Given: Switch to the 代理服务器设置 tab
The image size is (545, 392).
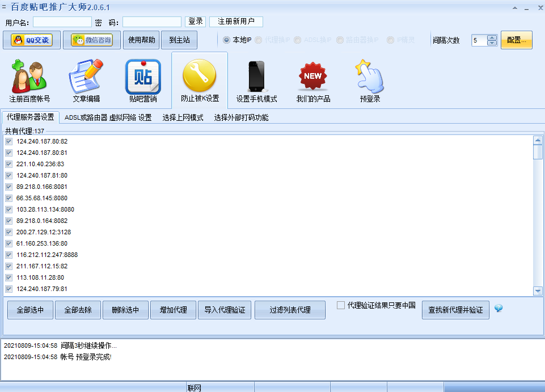Looking at the screenshot, I should pos(31,117).
